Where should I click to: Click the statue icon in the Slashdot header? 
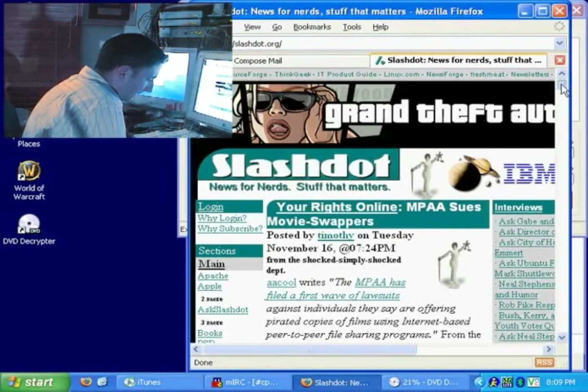tap(426, 175)
